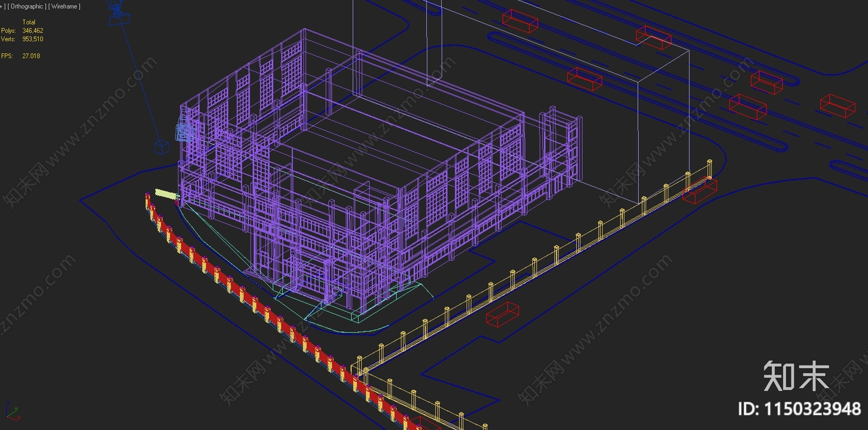Click the Total statistics header
868x430 pixels.
(29, 22)
